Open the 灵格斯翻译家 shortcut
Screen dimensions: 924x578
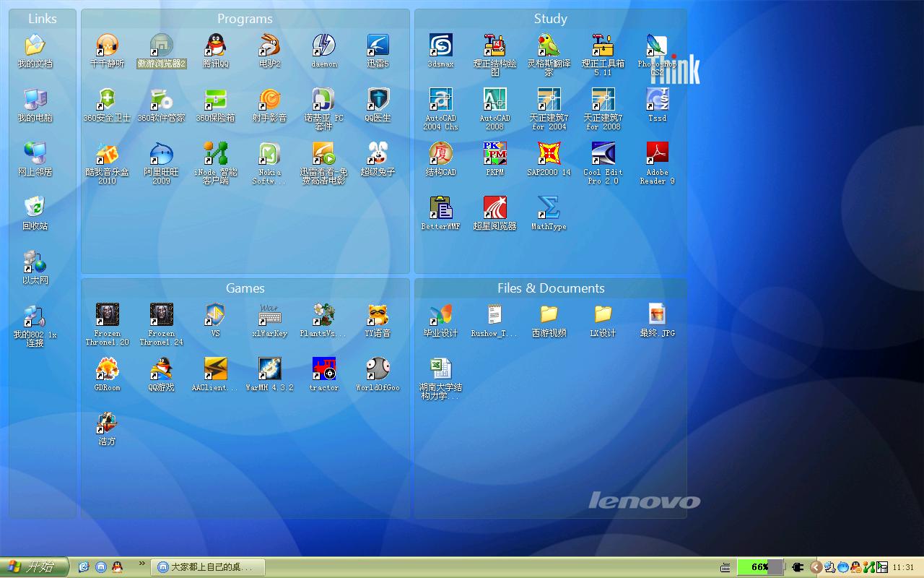[549, 55]
